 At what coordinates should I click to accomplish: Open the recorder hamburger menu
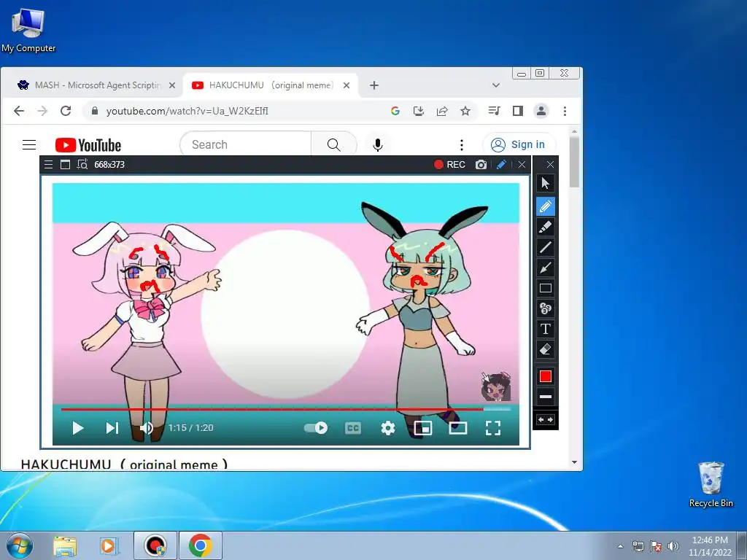point(49,165)
